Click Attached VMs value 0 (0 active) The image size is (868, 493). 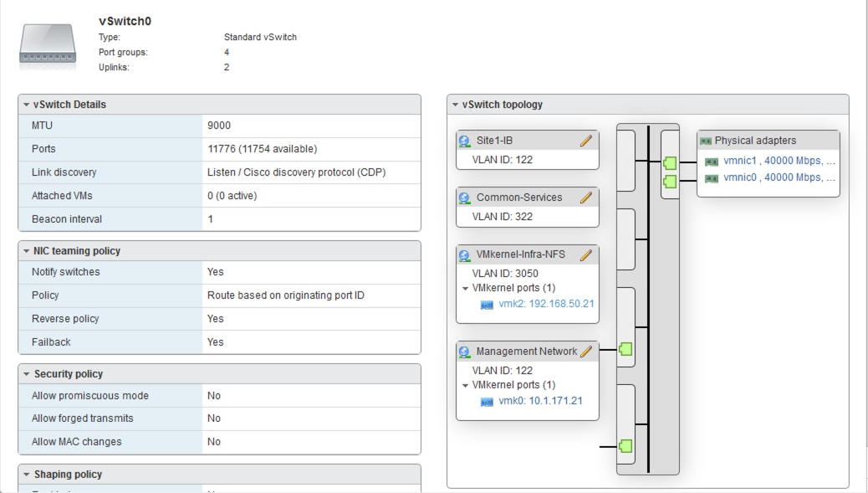tap(232, 196)
